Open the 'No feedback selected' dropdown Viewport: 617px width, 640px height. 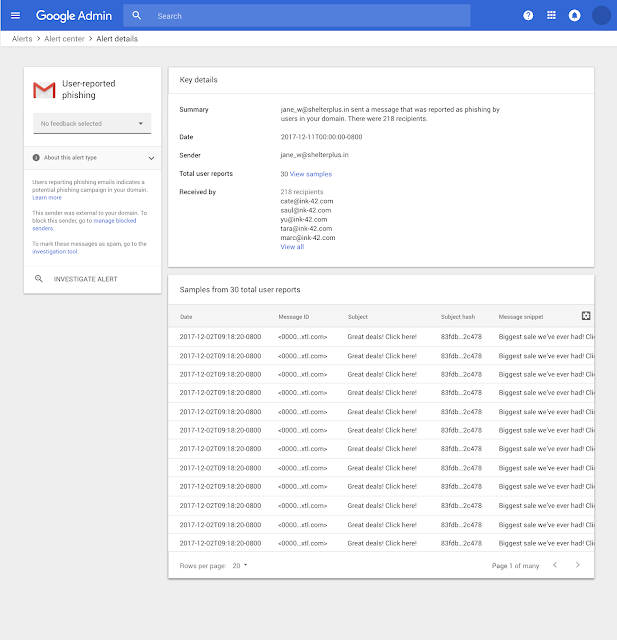click(91, 124)
